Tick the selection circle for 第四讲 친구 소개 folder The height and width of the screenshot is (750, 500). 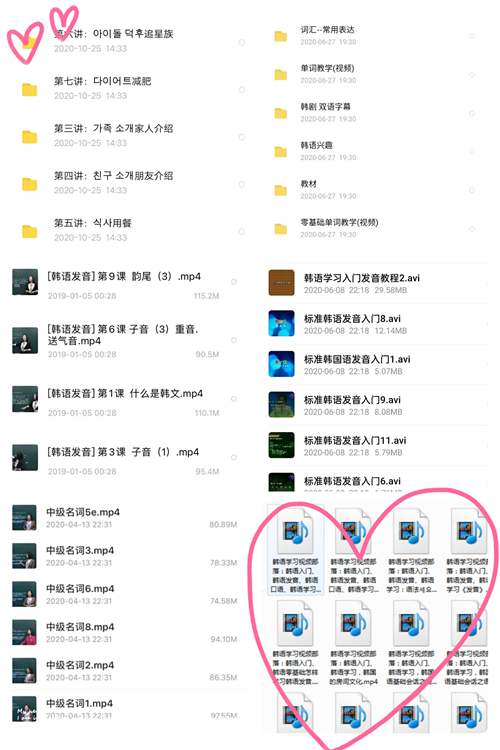click(242, 184)
